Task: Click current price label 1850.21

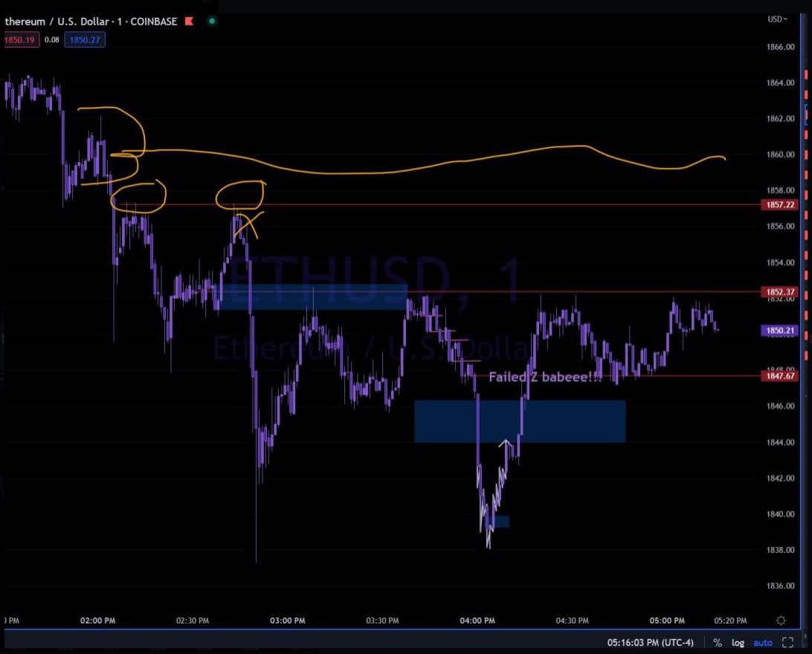Action: (x=779, y=330)
